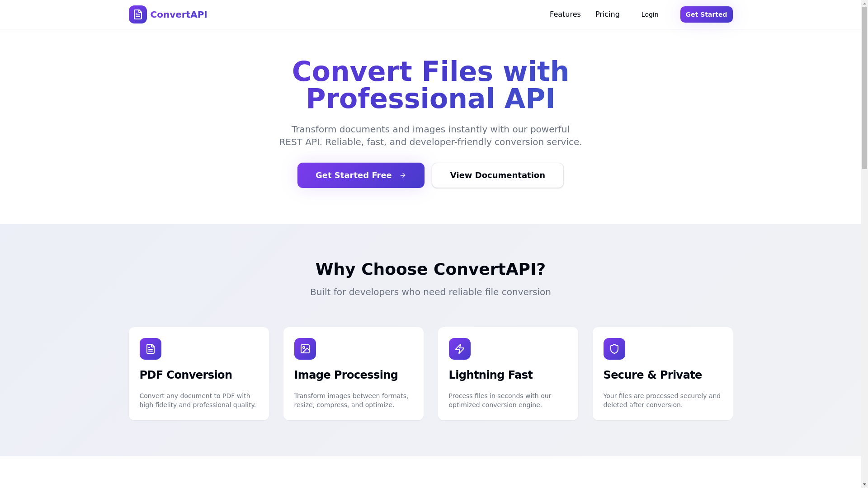Click the scrollbar down arrow

click(864, 484)
